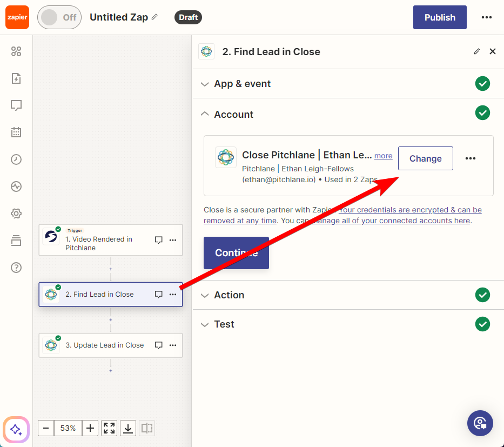Click the Change account button
Screen dimensions: 504x447
click(426, 158)
